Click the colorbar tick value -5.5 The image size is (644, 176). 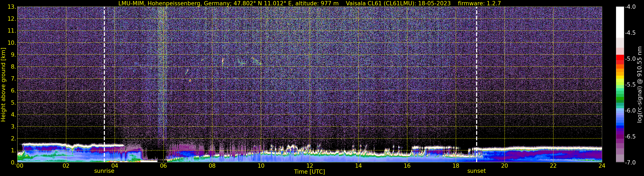coord(630,85)
